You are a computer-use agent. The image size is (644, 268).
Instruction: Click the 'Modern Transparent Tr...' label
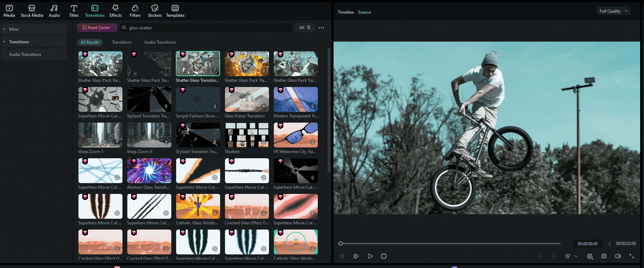295,116
